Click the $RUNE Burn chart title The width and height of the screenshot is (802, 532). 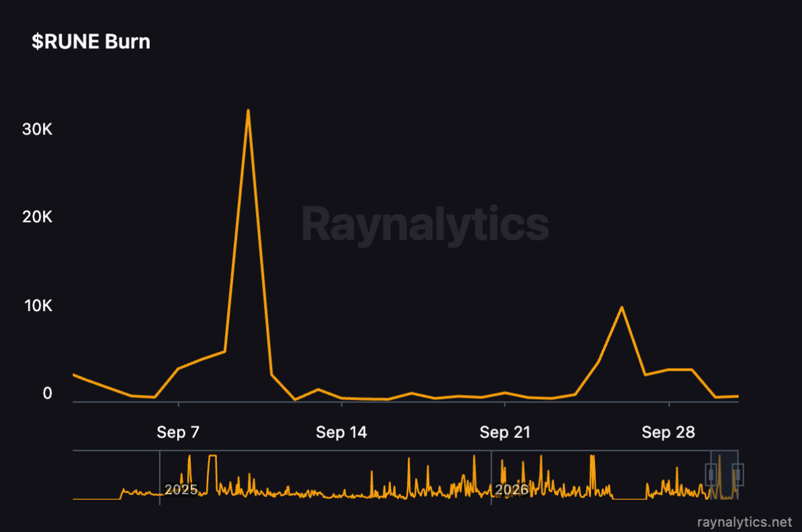point(91,42)
